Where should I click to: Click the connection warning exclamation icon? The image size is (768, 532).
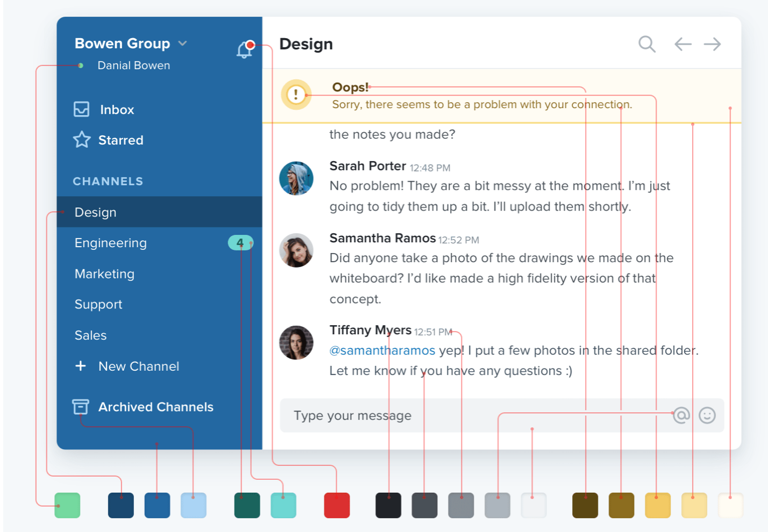pyautogui.click(x=295, y=94)
